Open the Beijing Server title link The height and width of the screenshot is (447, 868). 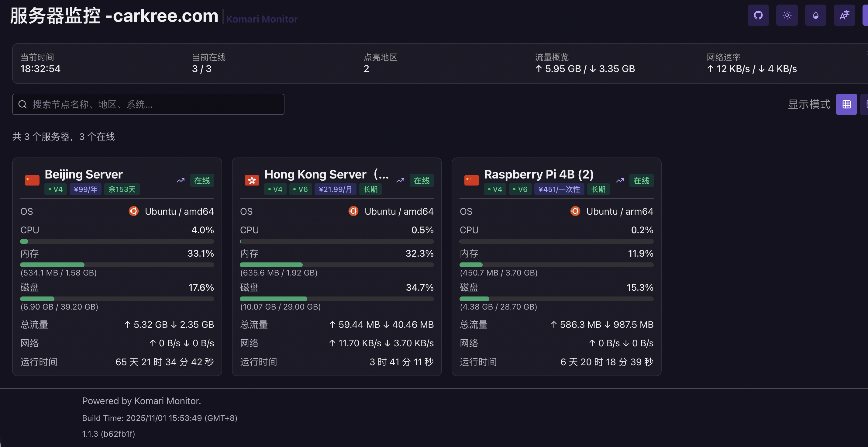(84, 174)
